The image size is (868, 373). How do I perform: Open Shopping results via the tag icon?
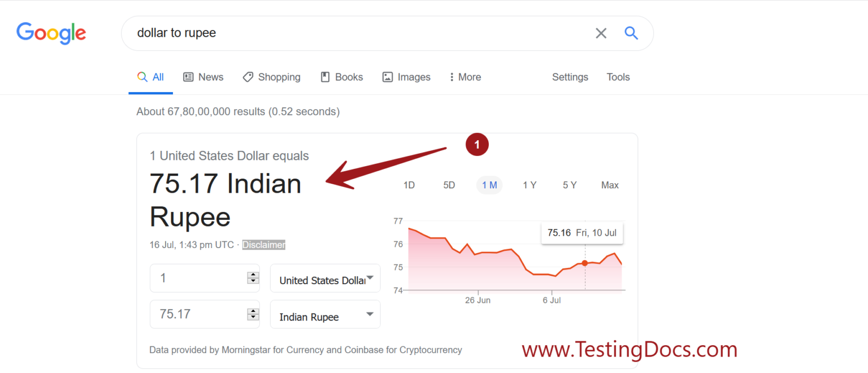[271, 77]
